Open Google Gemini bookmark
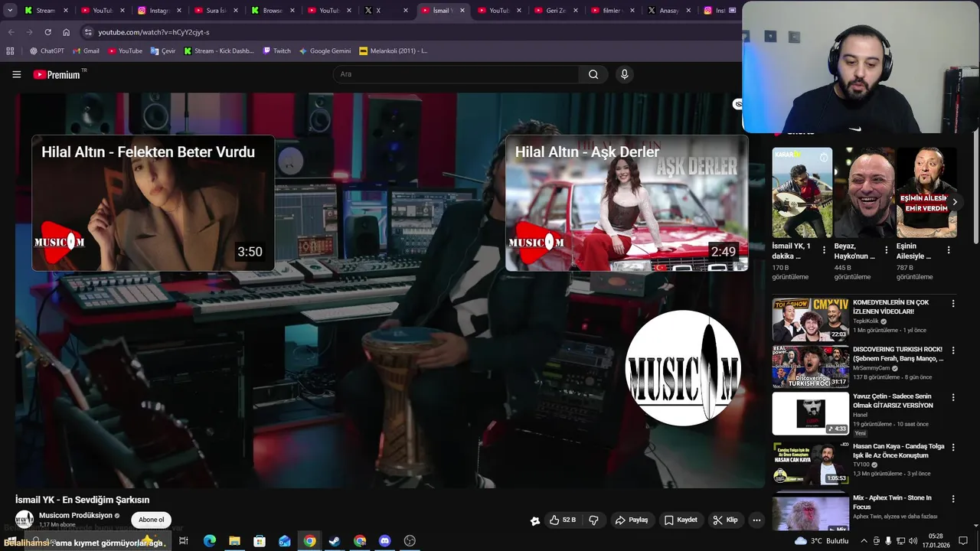980x551 pixels. [325, 51]
